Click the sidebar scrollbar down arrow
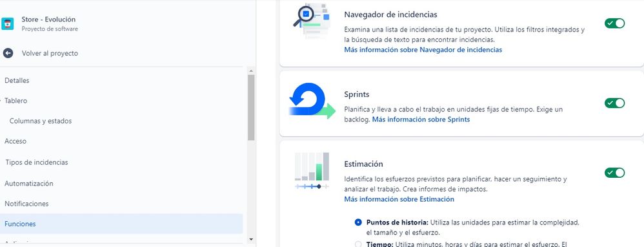The image size is (644, 247). click(251, 239)
